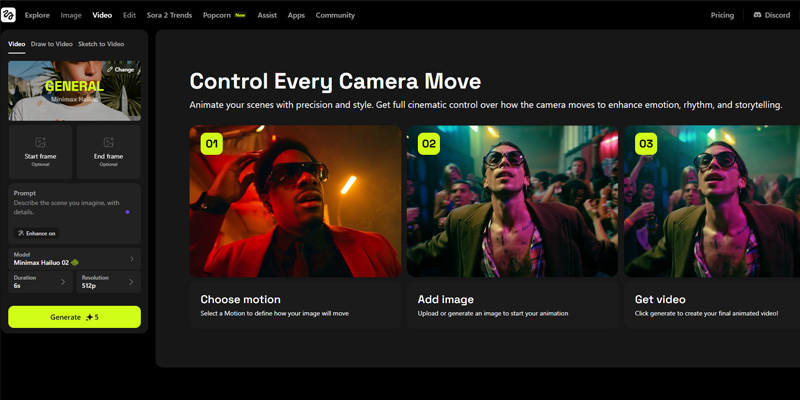
Task: Click the Discord icon in header
Action: point(757,15)
